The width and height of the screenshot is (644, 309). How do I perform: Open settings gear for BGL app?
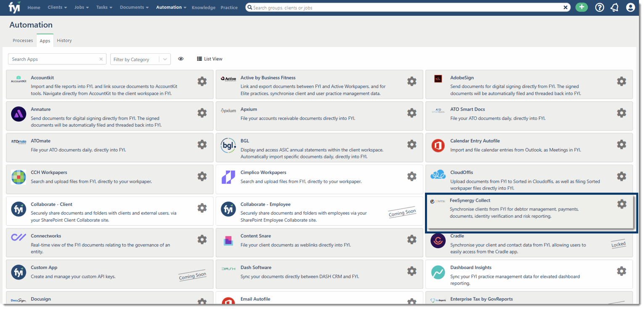pos(412,144)
